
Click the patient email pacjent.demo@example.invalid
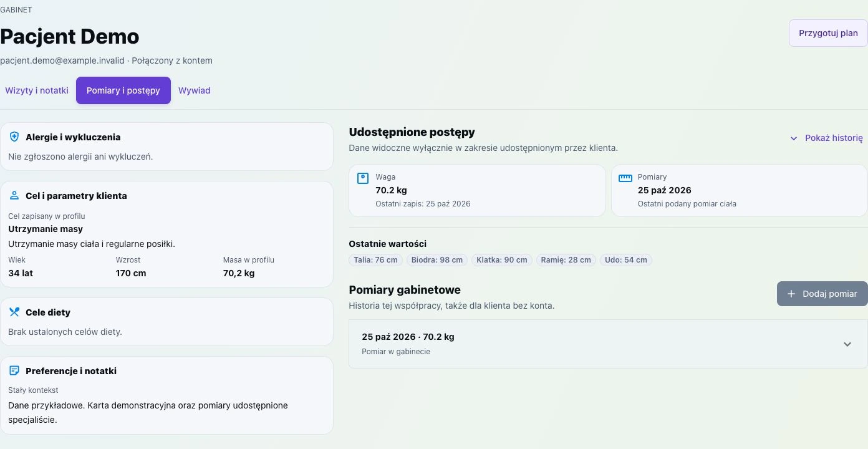pos(62,60)
